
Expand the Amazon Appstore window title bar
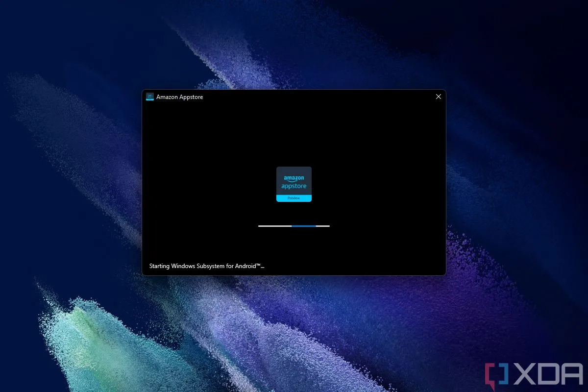(x=294, y=97)
